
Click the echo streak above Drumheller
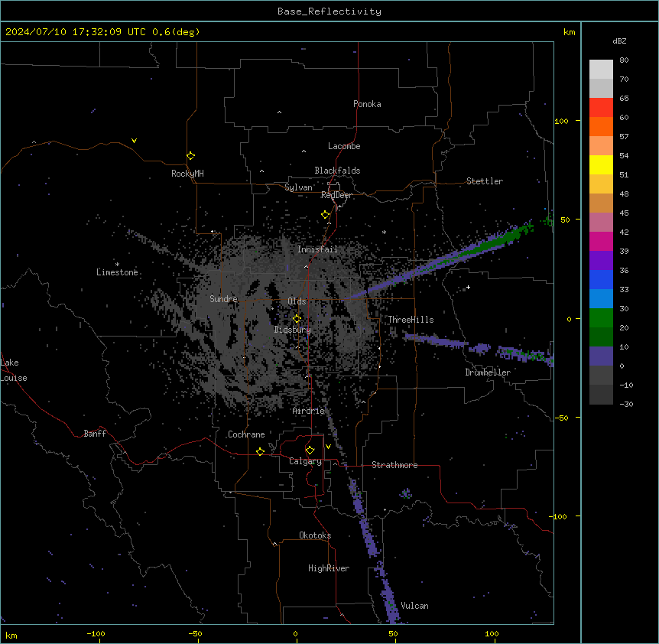click(x=479, y=348)
